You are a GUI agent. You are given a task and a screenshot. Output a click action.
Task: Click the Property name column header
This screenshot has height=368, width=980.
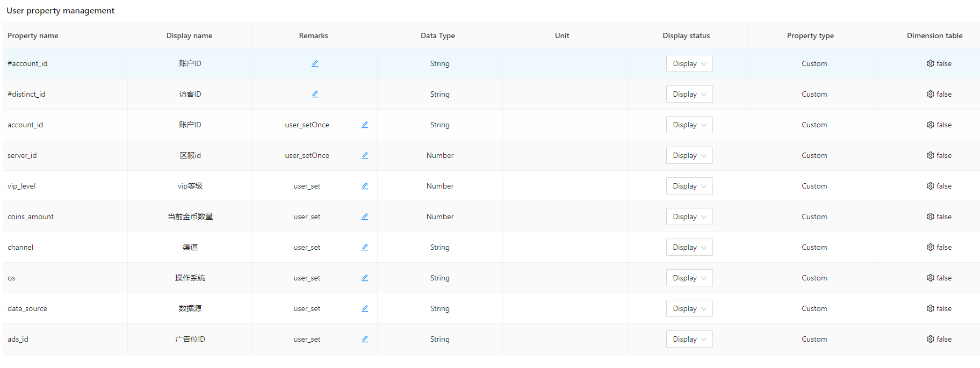coord(33,35)
